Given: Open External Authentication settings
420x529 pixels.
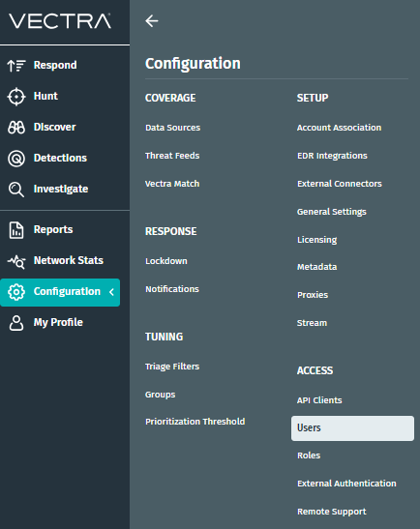Looking at the screenshot, I should tap(346, 484).
